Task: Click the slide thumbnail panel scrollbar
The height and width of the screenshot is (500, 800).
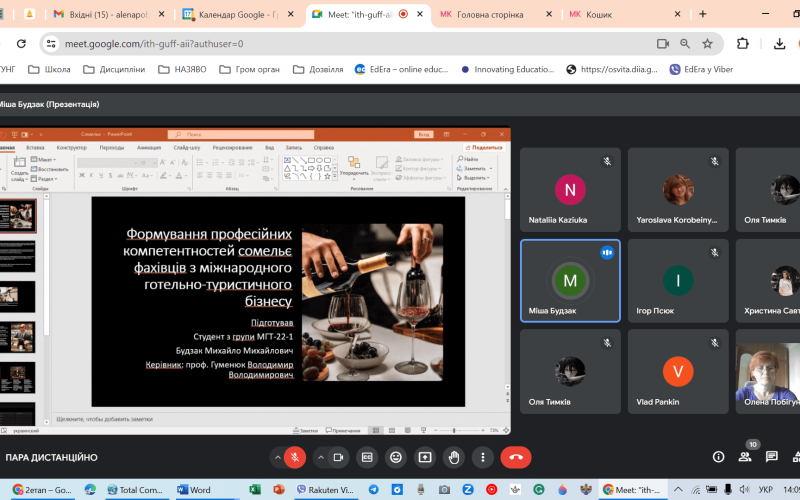Action: click(x=46, y=265)
